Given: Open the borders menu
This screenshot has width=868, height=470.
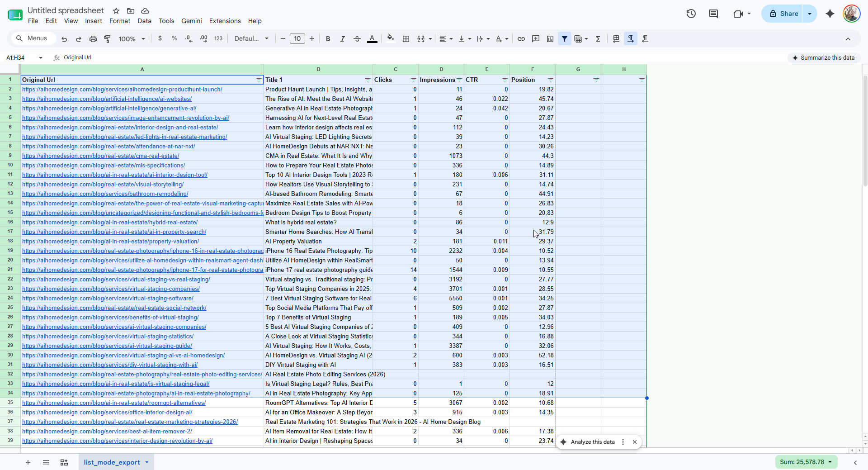Looking at the screenshot, I should 406,39.
